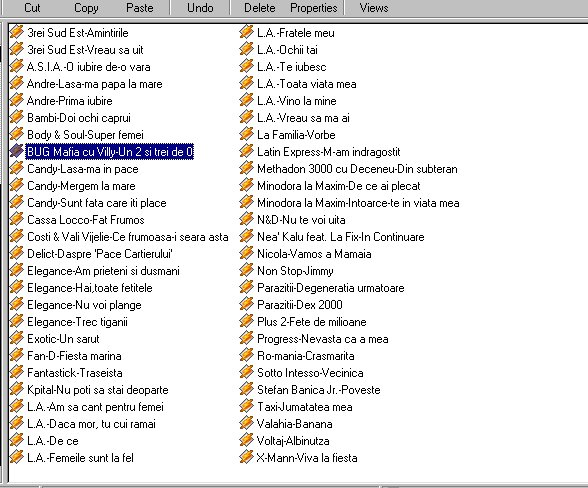Select the file Progress-Nevasta ca a mea

[x=322, y=339]
